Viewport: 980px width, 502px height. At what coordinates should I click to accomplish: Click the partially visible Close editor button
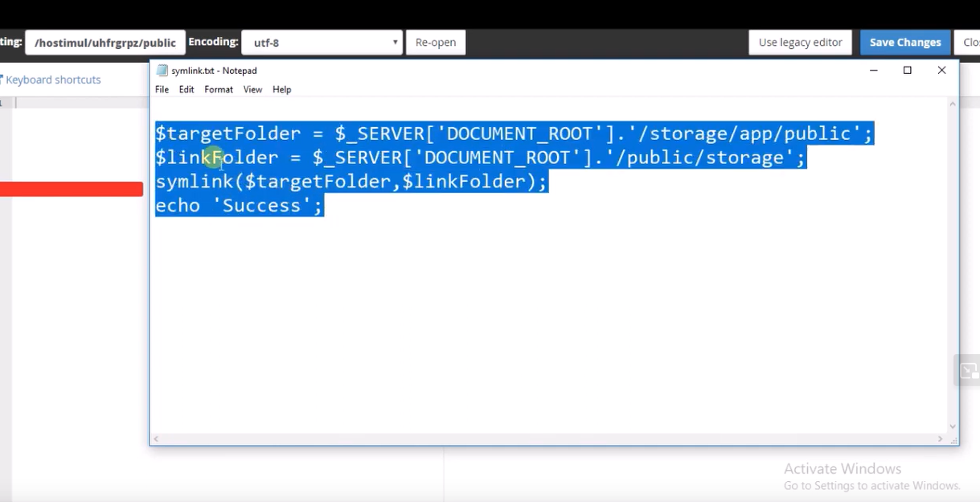(x=967, y=43)
